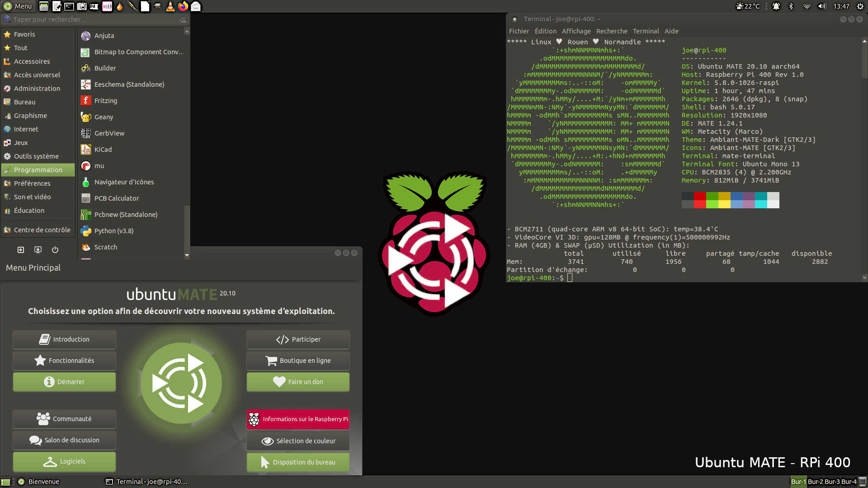Viewport: 868px width, 488px height.
Task: Open Informations sur le Raspberry Pi
Action: point(298,419)
